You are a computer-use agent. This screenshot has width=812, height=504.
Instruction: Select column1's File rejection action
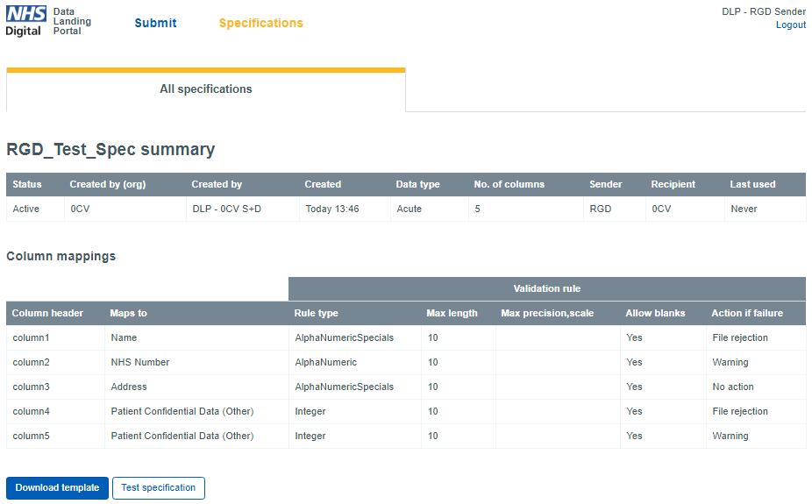(756, 337)
